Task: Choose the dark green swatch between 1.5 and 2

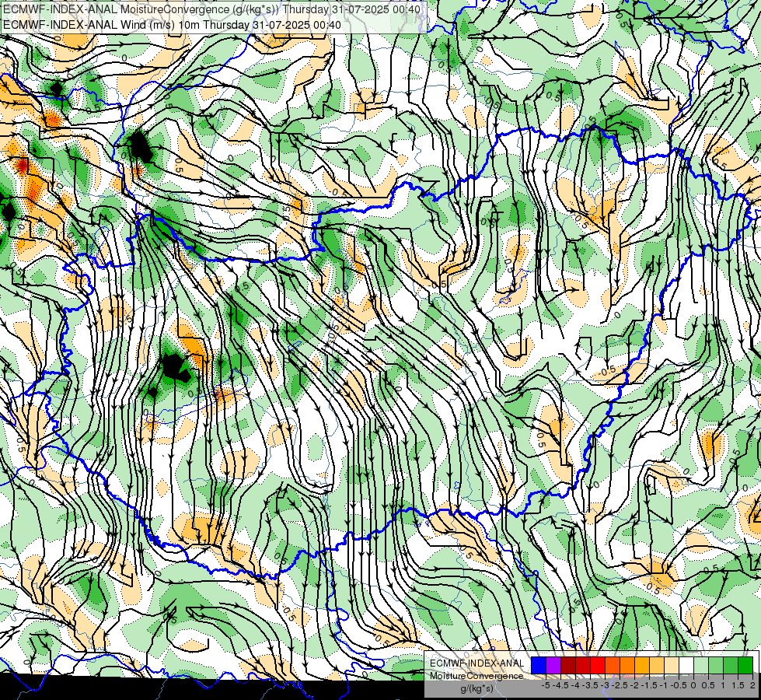Action: click(x=745, y=665)
